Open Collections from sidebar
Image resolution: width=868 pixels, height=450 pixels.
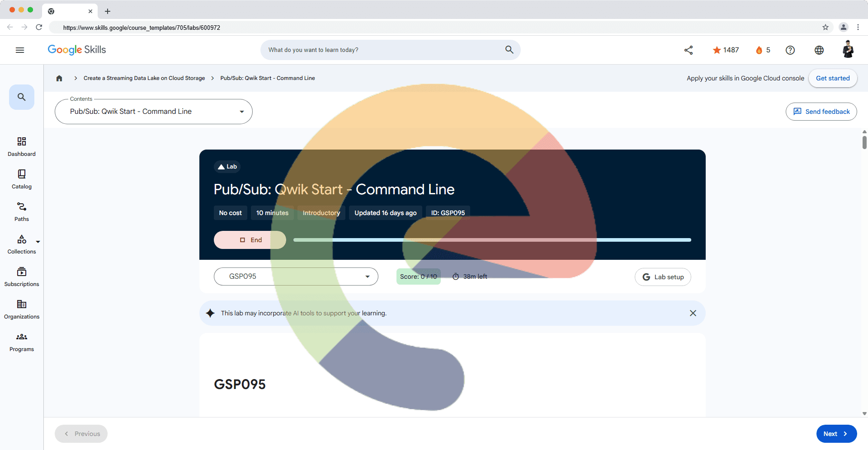[22, 244]
